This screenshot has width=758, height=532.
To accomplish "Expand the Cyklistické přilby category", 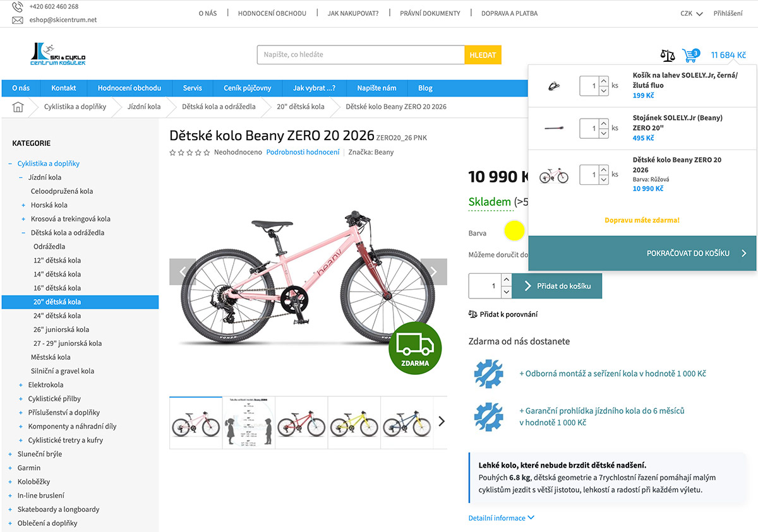I will [21, 399].
